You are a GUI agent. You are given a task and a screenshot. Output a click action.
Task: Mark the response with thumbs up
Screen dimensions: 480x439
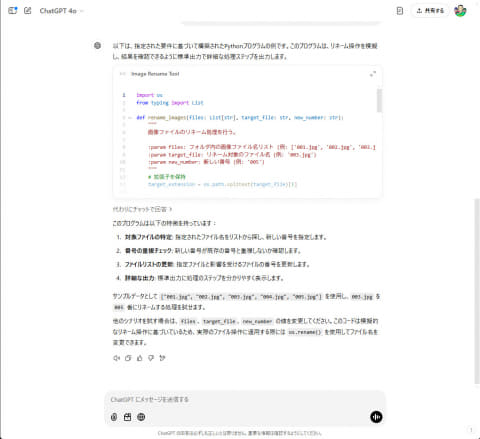tap(140, 358)
